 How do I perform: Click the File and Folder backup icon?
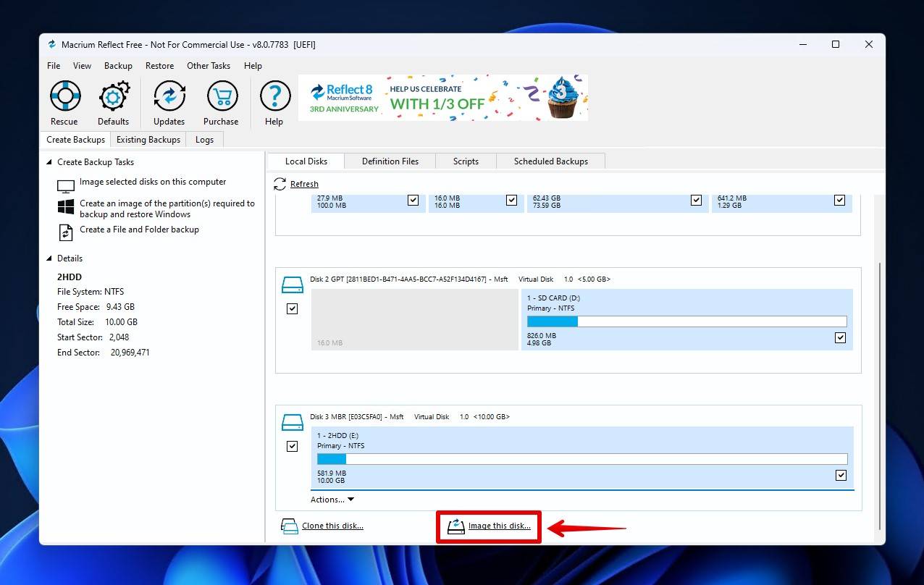pyautogui.click(x=66, y=232)
